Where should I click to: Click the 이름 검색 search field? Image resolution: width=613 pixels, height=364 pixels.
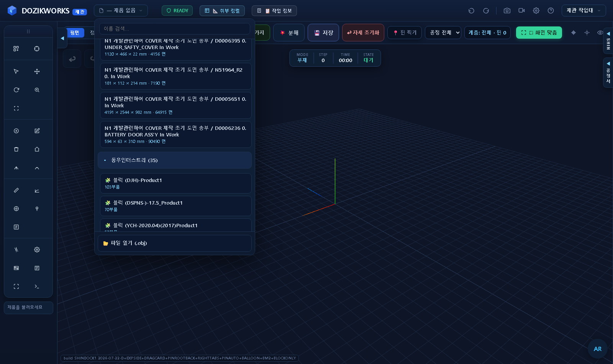[175, 29]
